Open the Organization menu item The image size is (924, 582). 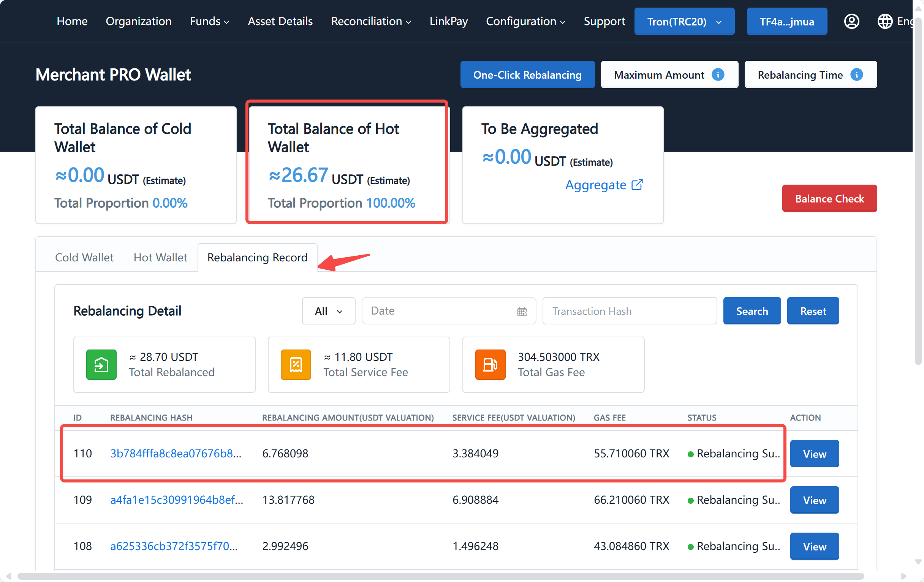[139, 22]
